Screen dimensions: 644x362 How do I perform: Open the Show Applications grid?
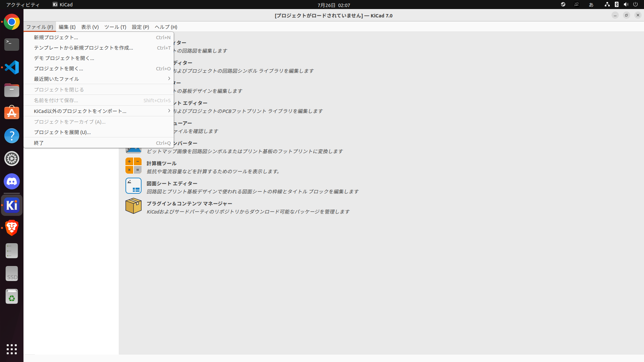12,349
